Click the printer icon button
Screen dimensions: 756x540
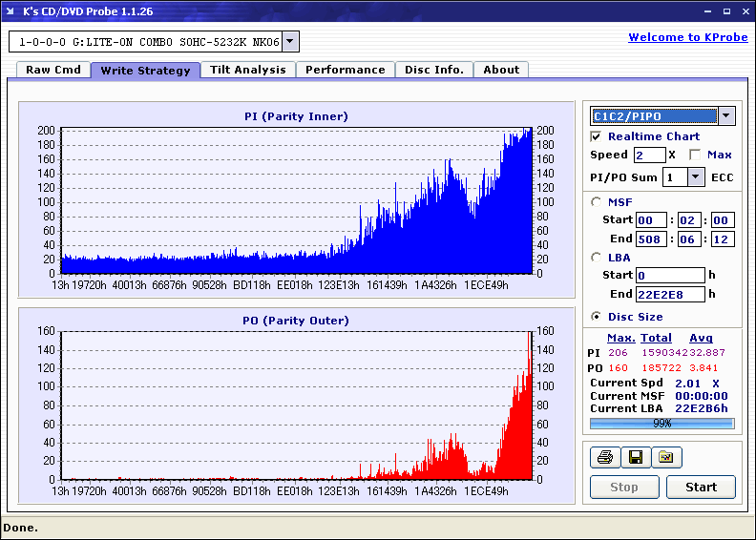pos(604,457)
